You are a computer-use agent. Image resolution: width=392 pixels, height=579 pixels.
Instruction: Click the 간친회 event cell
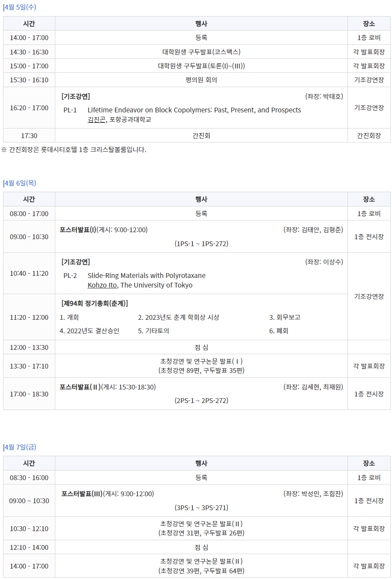pyautogui.click(x=201, y=135)
